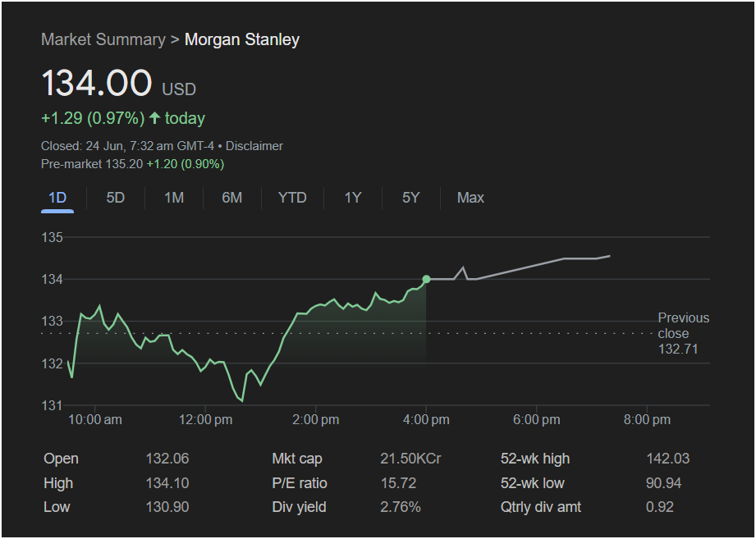Screen dimensions: 756x539
Task: Show the 6M chart range
Action: pos(232,198)
